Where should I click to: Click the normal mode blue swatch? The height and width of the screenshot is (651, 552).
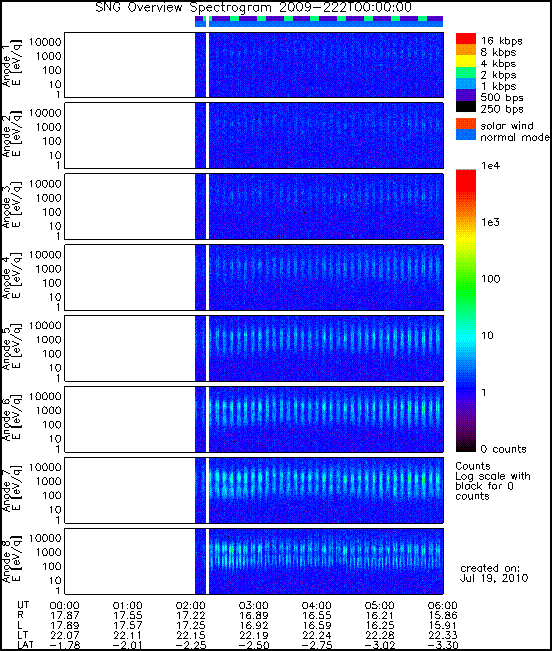click(x=466, y=135)
